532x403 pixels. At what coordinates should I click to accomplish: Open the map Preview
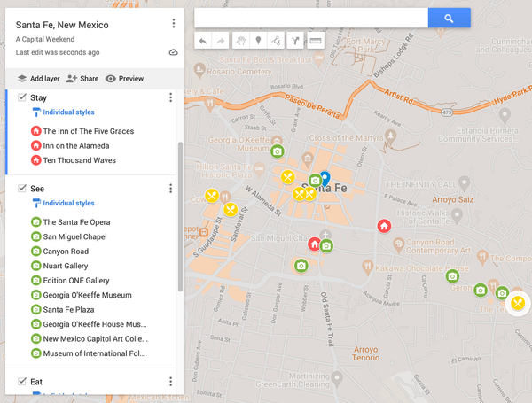coord(124,79)
